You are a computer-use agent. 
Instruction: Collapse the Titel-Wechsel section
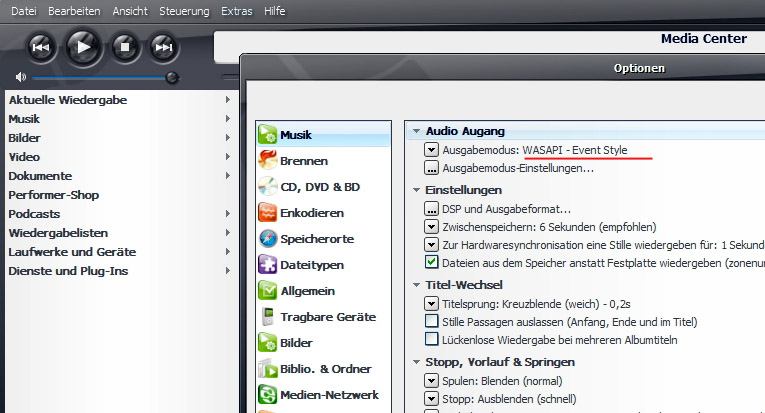[x=416, y=285]
